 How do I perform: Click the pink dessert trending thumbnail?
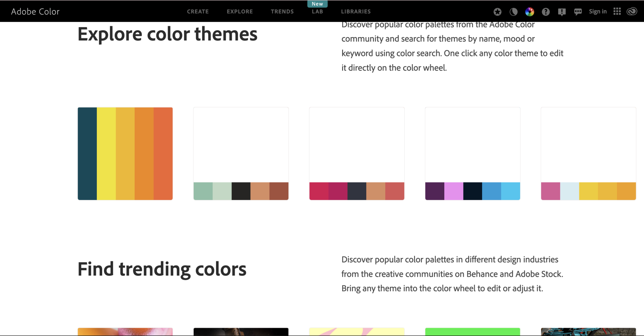125,332
